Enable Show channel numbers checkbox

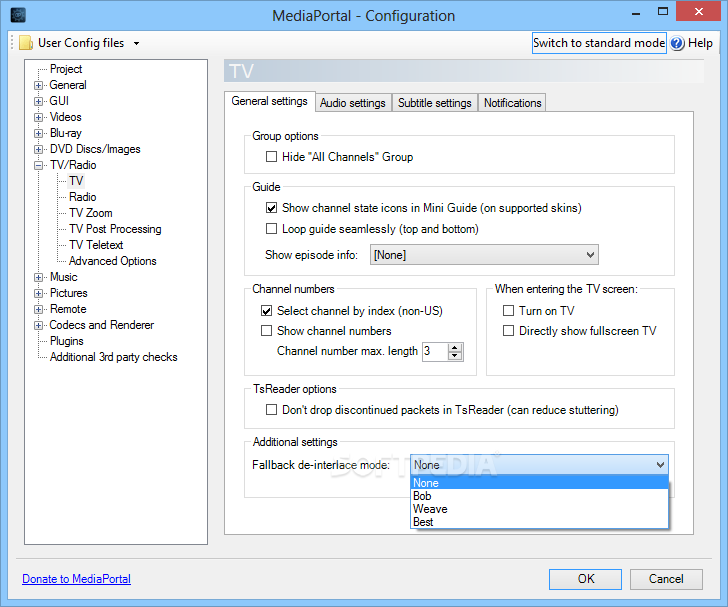pos(266,331)
